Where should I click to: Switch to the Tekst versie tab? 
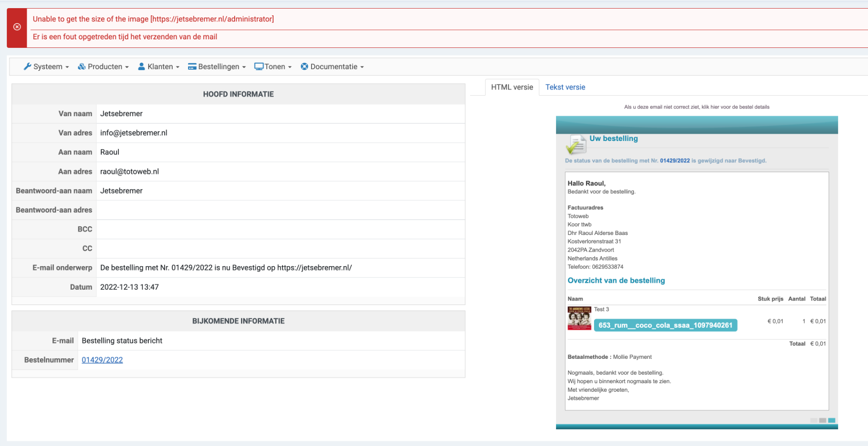click(x=565, y=87)
